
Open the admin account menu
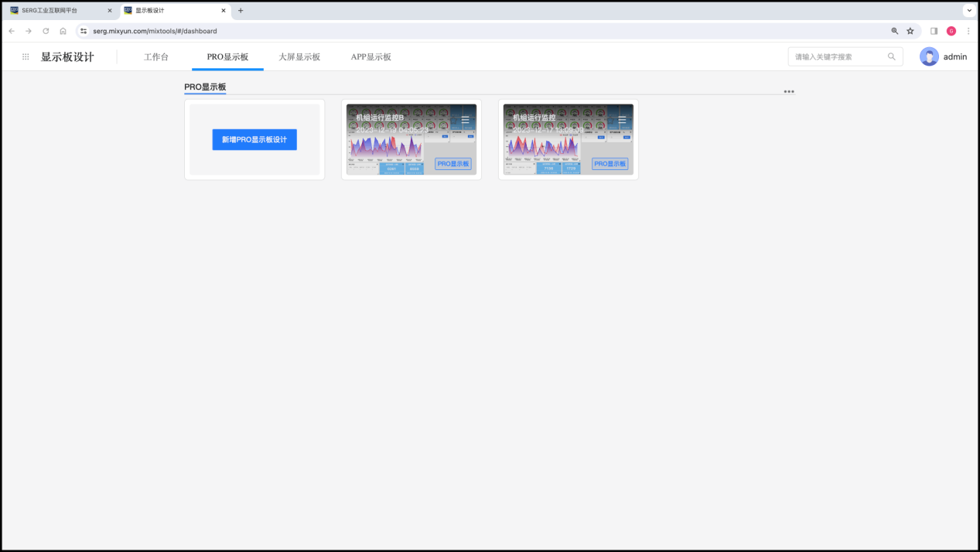[x=954, y=56]
